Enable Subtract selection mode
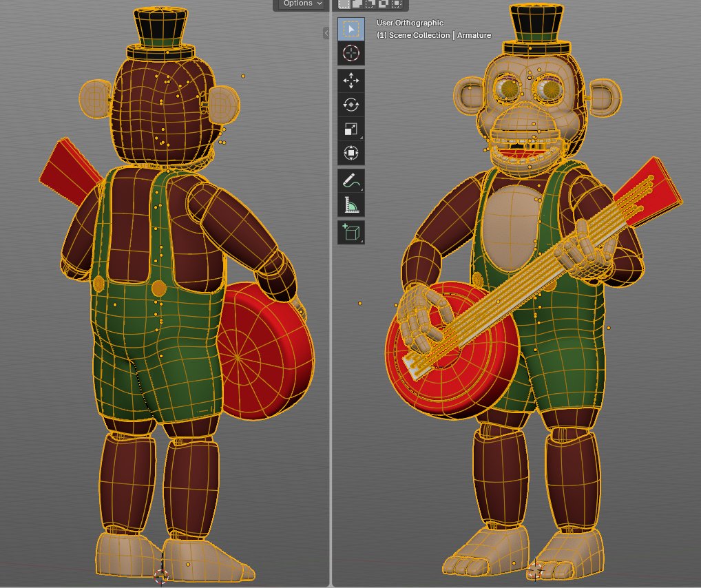The width and height of the screenshot is (701, 588). pyautogui.click(x=369, y=4)
